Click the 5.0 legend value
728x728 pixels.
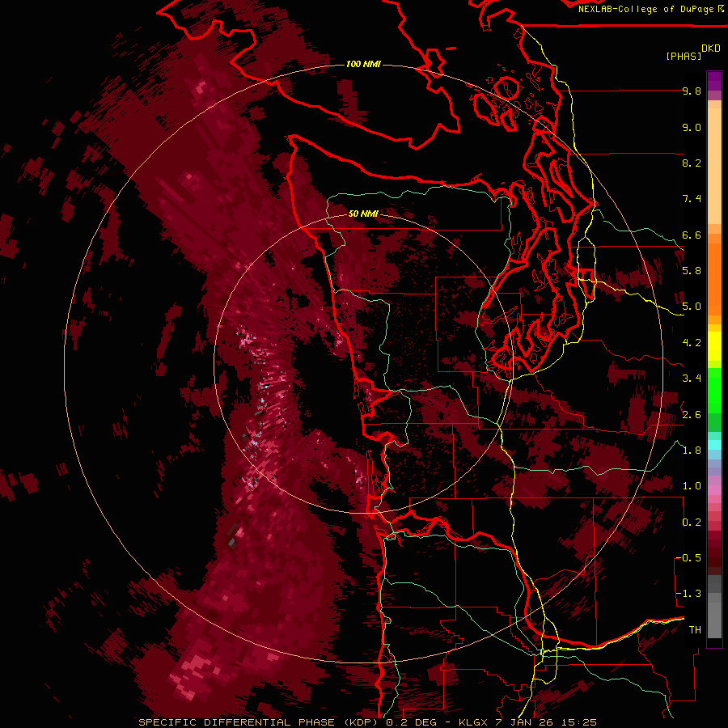point(692,307)
